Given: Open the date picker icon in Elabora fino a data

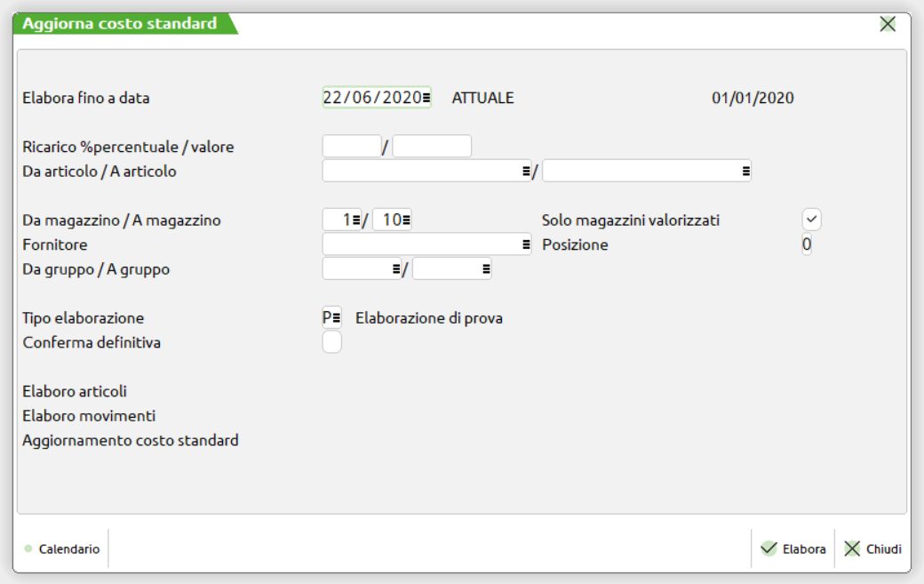Looking at the screenshot, I should [426, 98].
